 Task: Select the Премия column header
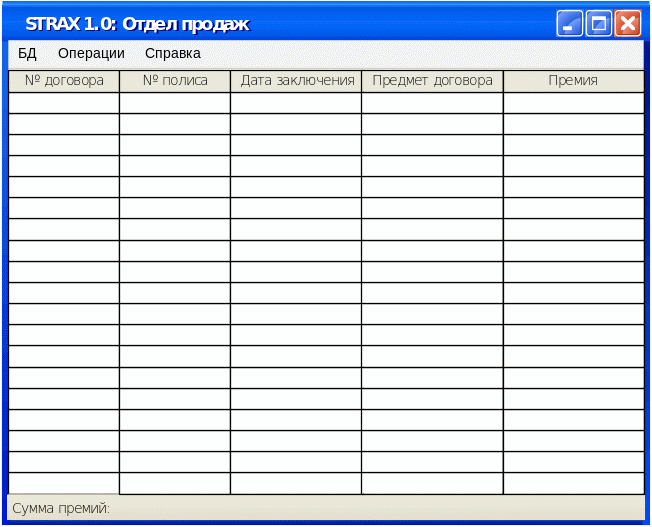tap(574, 81)
